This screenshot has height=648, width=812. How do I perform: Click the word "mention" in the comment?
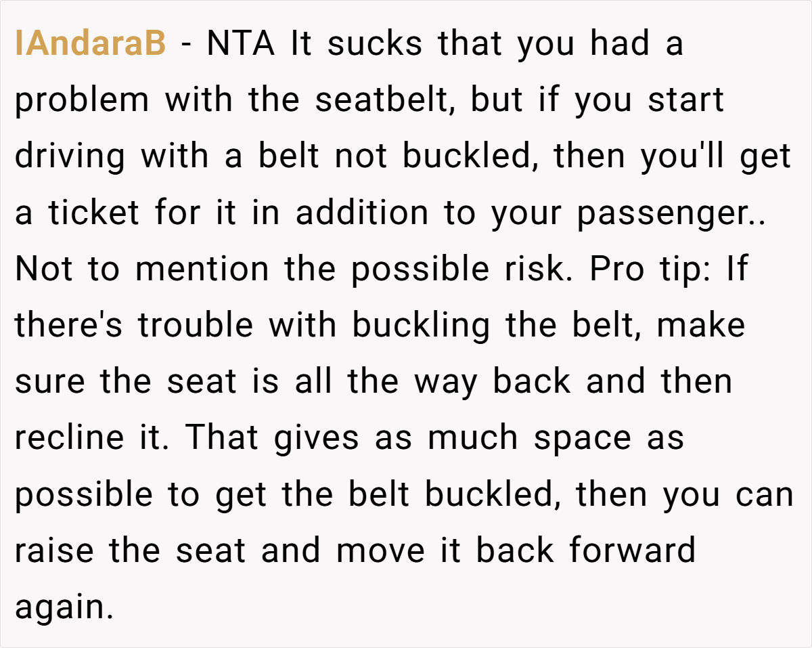click(202, 269)
